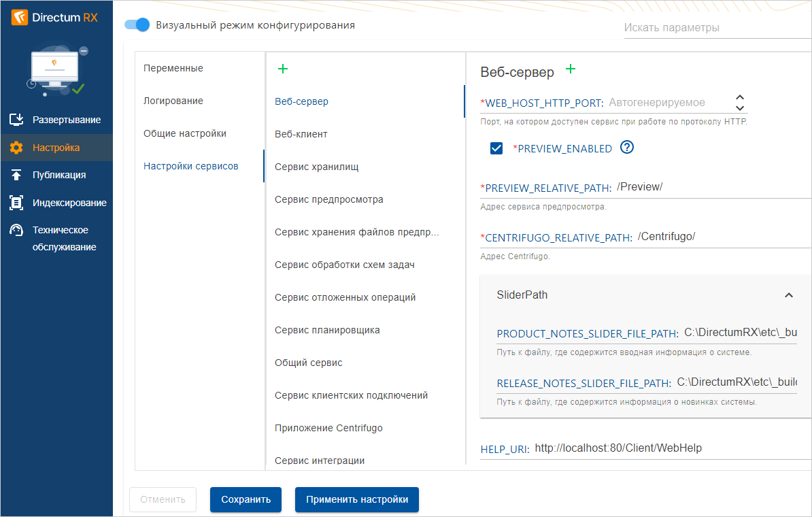The width and height of the screenshot is (812, 517).
Task: Click the Индексирование icon in sidebar
Action: point(16,203)
